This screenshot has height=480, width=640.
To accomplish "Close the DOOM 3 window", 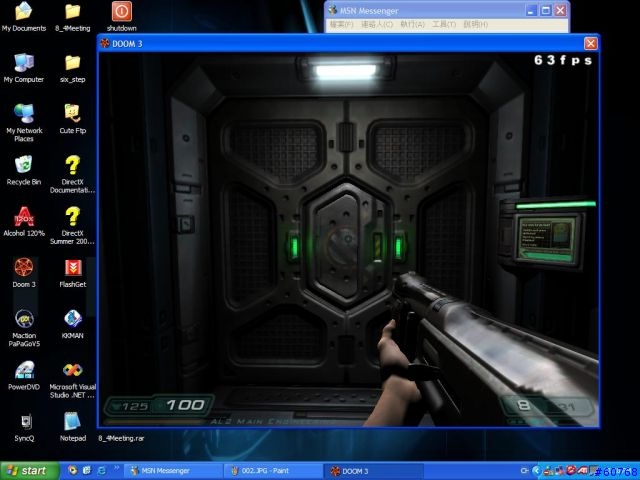I will [x=590, y=43].
